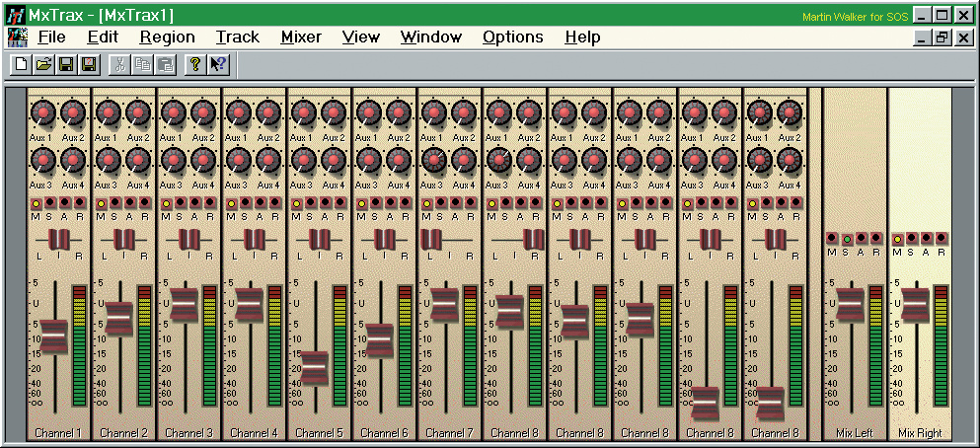Viewport: 980px width, 448px height.
Task: Activate the context help arrow icon
Action: pyautogui.click(x=218, y=65)
